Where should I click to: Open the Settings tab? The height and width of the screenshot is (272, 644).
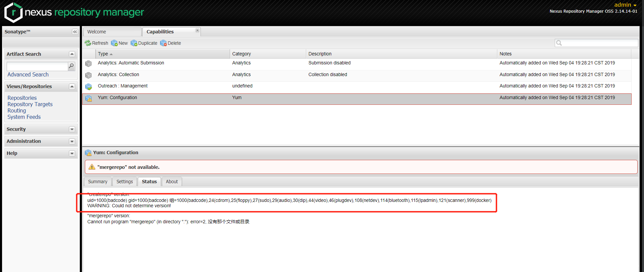click(x=125, y=182)
